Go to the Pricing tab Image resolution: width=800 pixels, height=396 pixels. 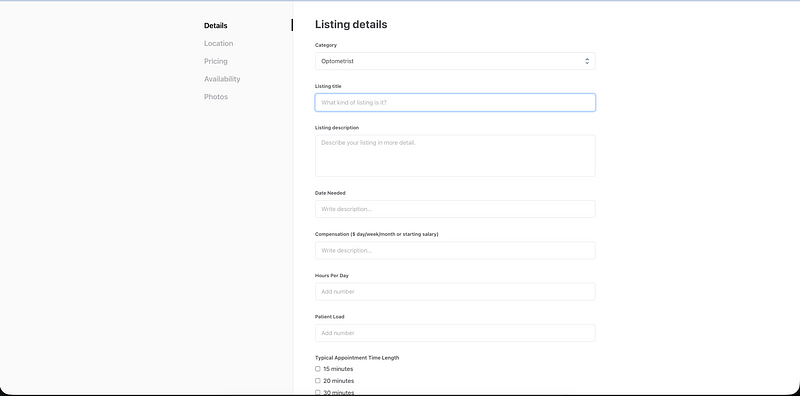click(x=216, y=61)
